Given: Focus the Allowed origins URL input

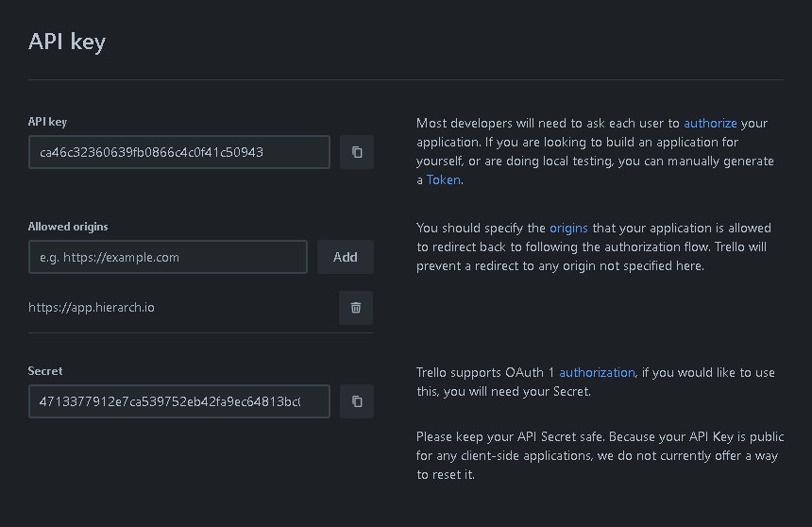Looking at the screenshot, I should click(x=168, y=257).
